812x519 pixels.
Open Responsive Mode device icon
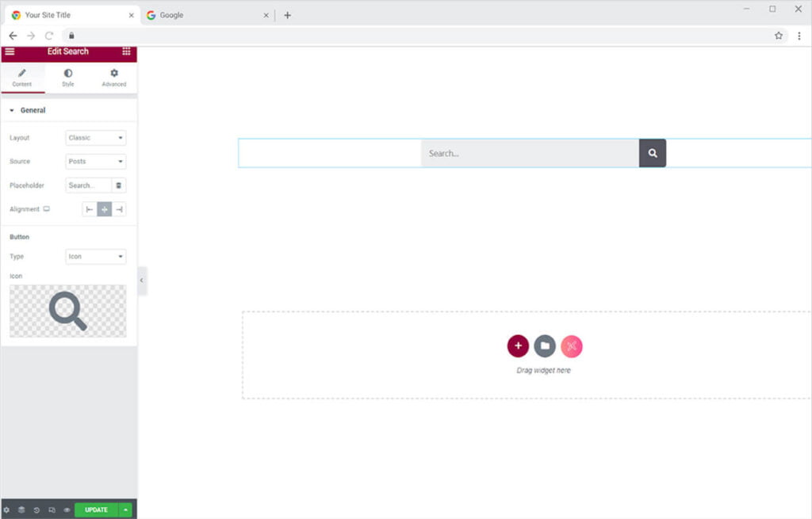pos(52,510)
